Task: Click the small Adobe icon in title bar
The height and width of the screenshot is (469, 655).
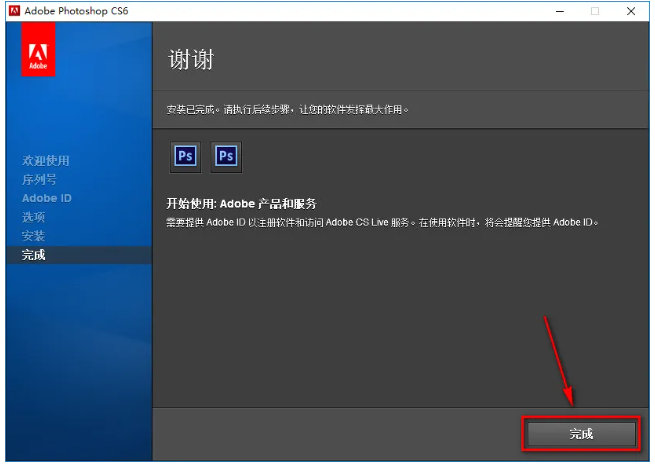Action: pos(12,11)
